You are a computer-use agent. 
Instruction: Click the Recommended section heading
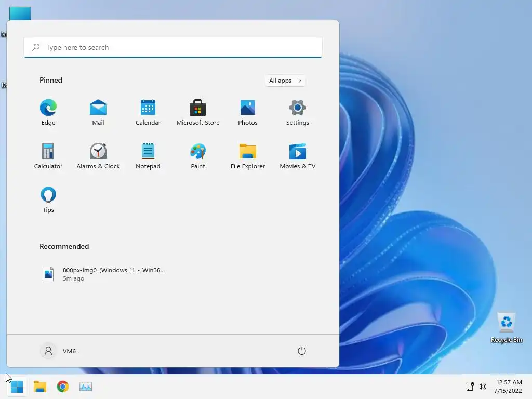pyautogui.click(x=64, y=246)
